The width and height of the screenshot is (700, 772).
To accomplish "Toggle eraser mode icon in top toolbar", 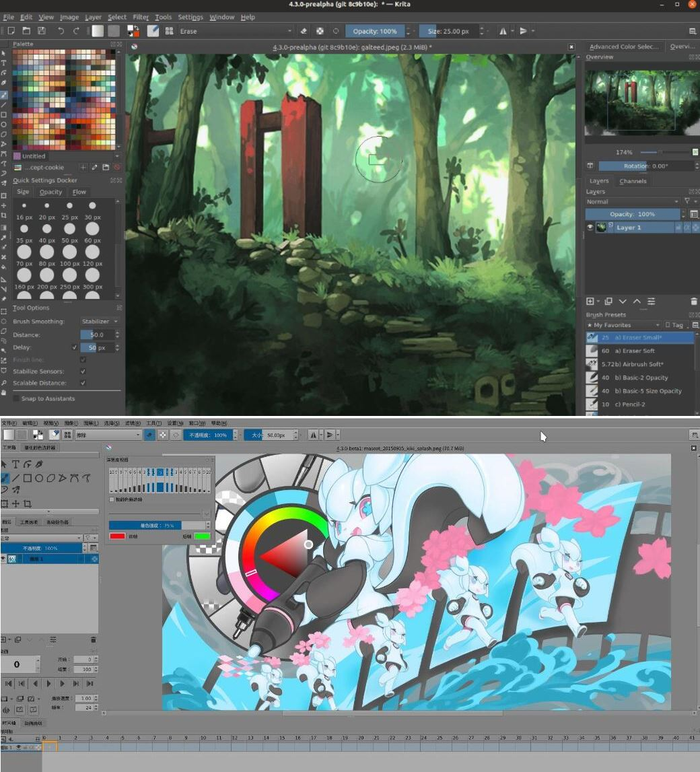I will [304, 31].
